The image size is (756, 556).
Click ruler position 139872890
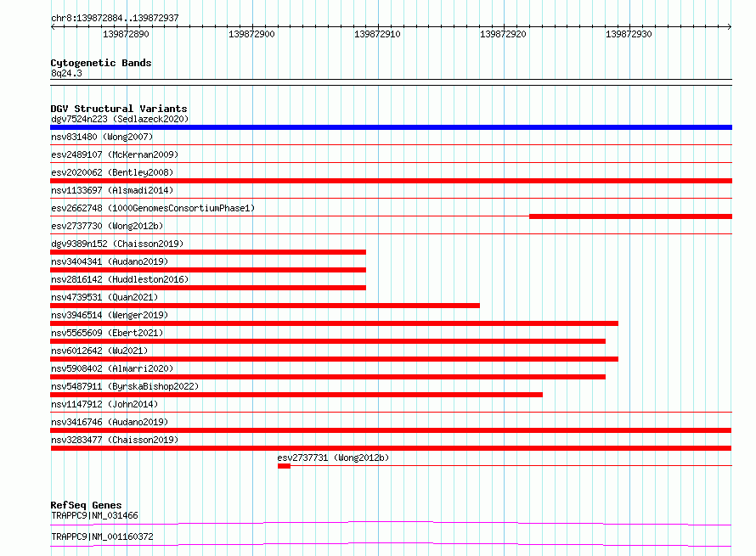[126, 34]
